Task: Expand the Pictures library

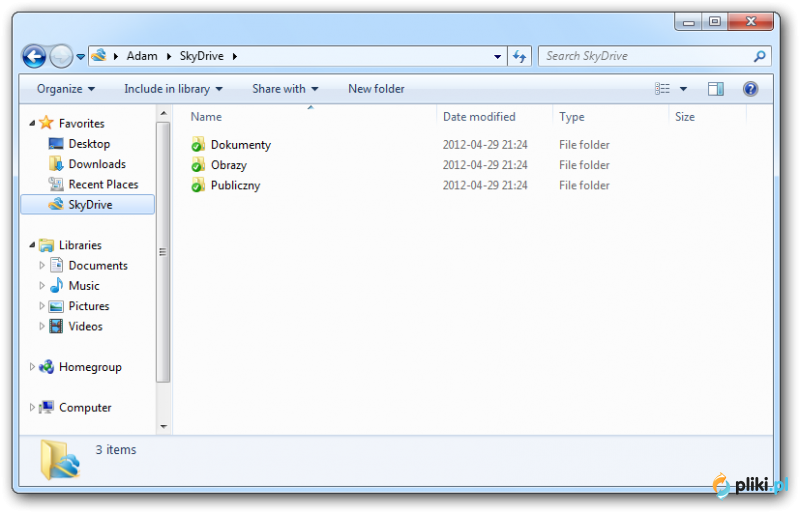Action: 42,306
